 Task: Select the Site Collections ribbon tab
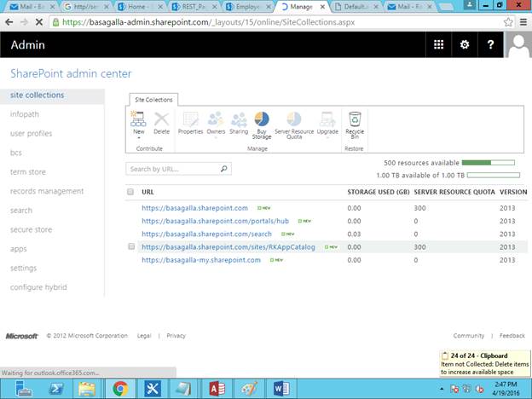tap(153, 100)
